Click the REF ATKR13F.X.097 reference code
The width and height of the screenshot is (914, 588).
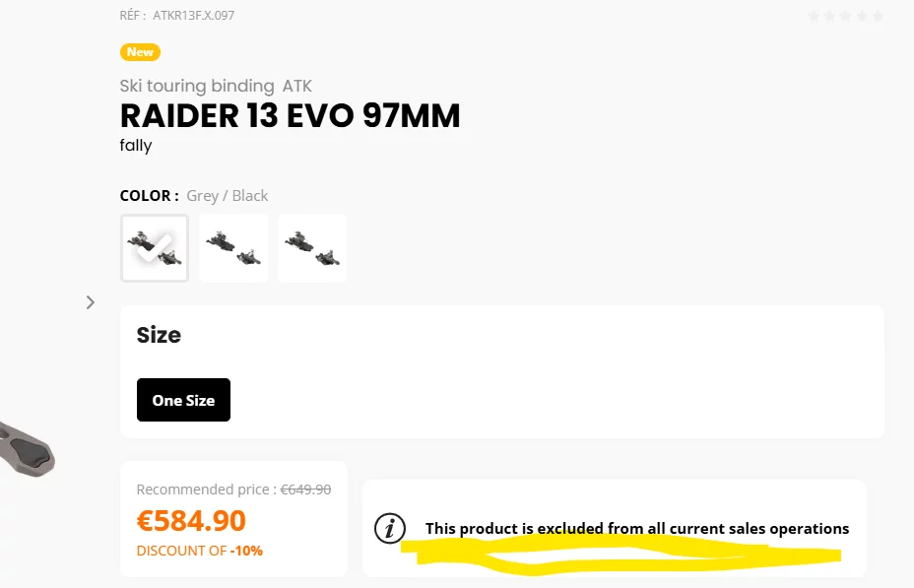point(177,16)
